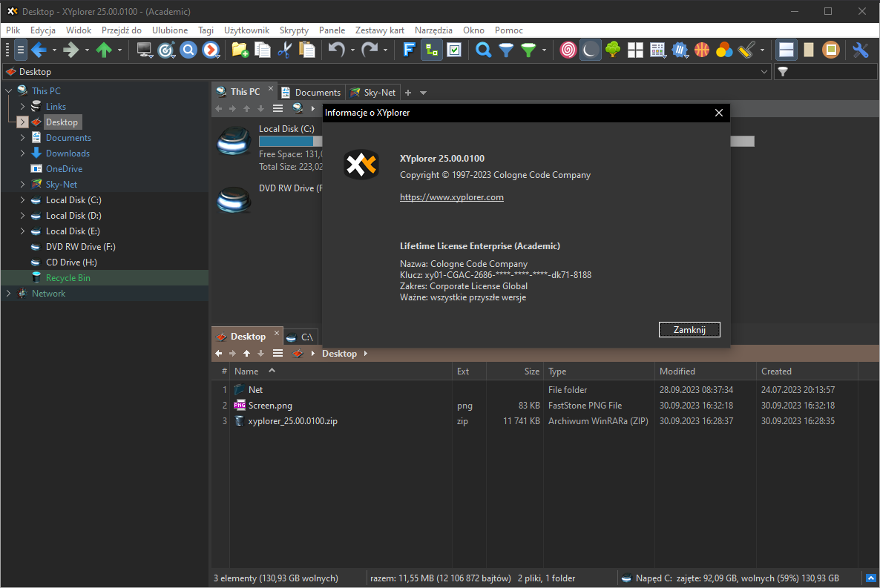Open the Ulubione menu
Viewport: 880px width, 588px height.
(x=170, y=30)
